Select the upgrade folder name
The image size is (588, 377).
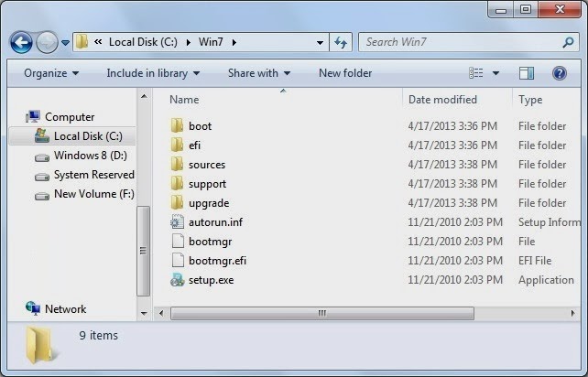(x=209, y=203)
